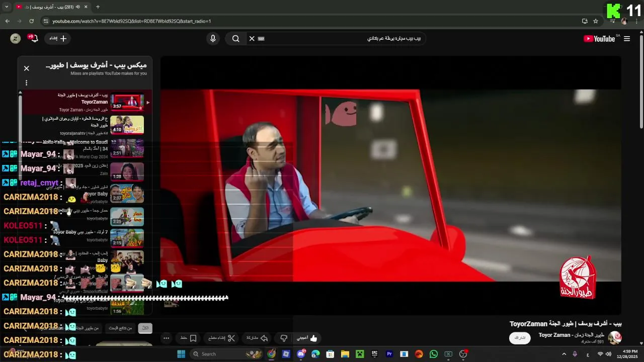Viewport: 644px width, 362px height.
Task: Save the video with the bookmark button
Action: pyautogui.click(x=189, y=338)
